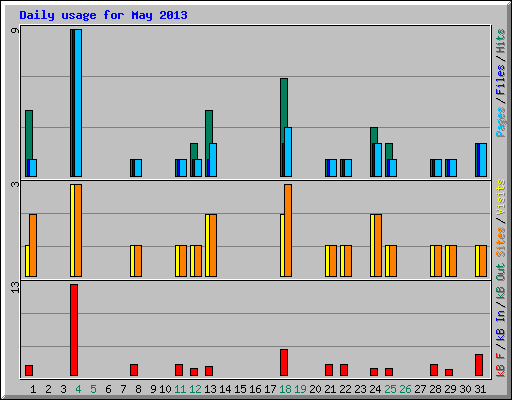
Task: Click the y-axis value 3 of middle chart
Action: tap(15, 184)
